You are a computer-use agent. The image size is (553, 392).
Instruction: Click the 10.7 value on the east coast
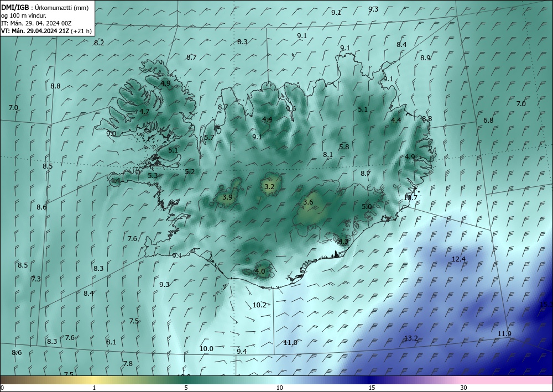pyautogui.click(x=410, y=198)
